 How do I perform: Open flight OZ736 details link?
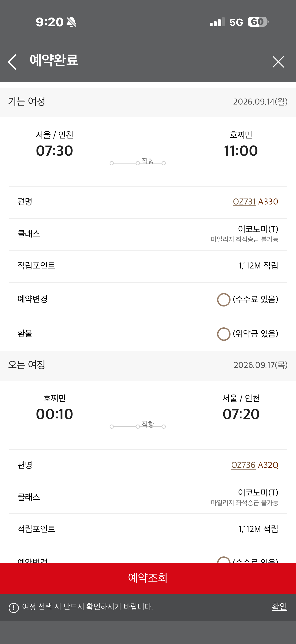[x=243, y=465]
